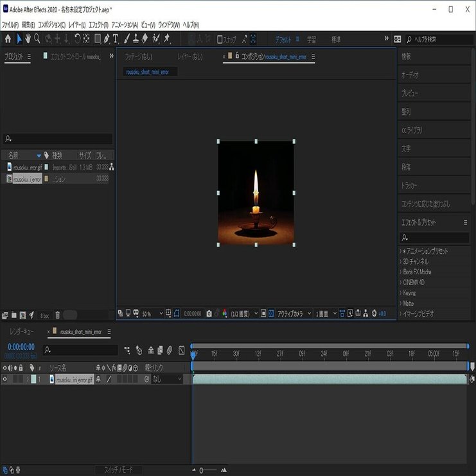Viewport: 476px width, 476px height.
Task: Open the エフェクト(T) menu
Action: click(98, 25)
